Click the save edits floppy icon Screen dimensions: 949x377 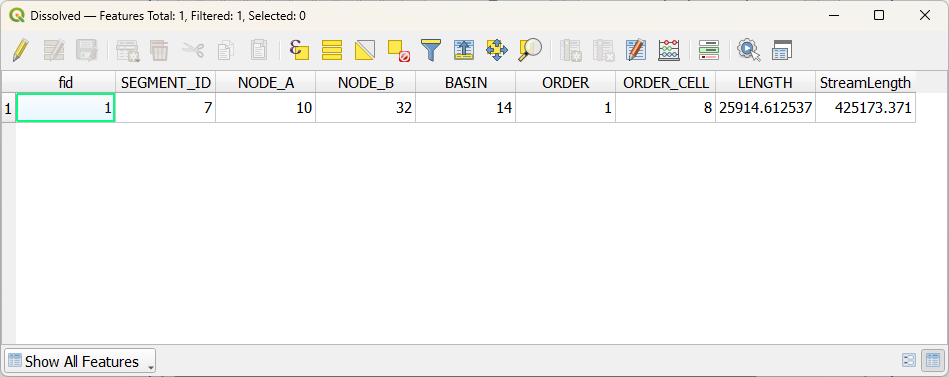pos(87,50)
